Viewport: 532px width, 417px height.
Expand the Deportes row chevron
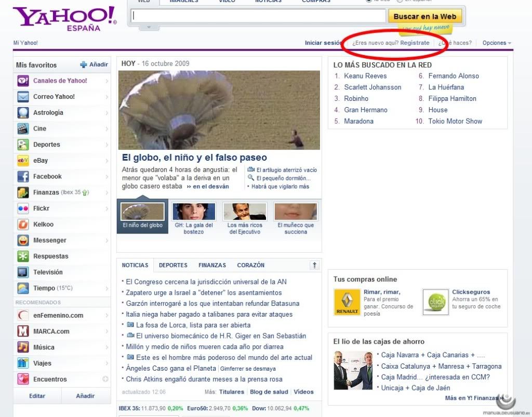click(107, 145)
